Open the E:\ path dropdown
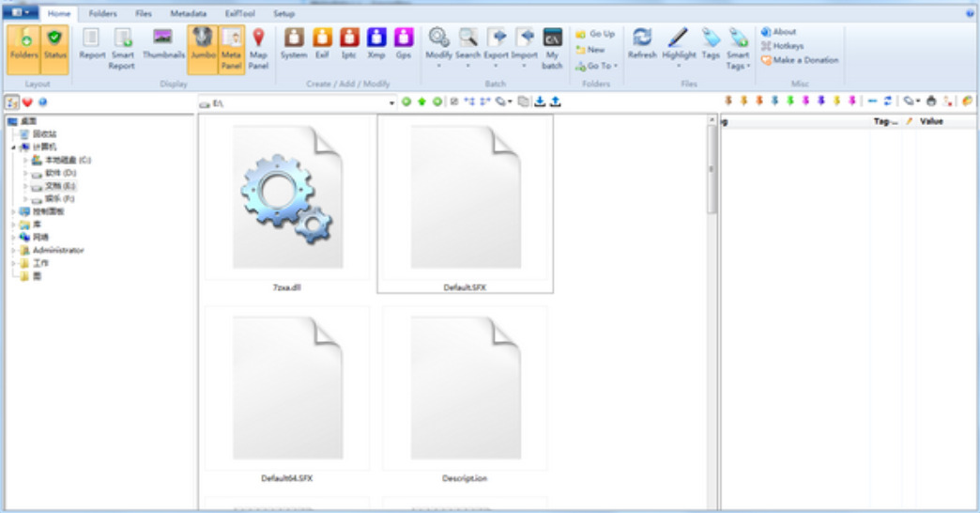The width and height of the screenshot is (980, 513). point(391,102)
